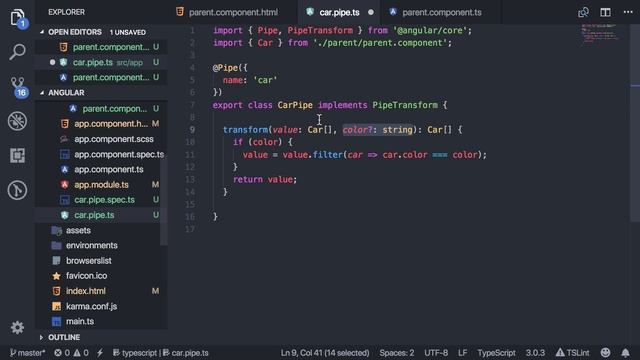Open app.component.ts file
The image size is (640, 360).
point(101,169)
